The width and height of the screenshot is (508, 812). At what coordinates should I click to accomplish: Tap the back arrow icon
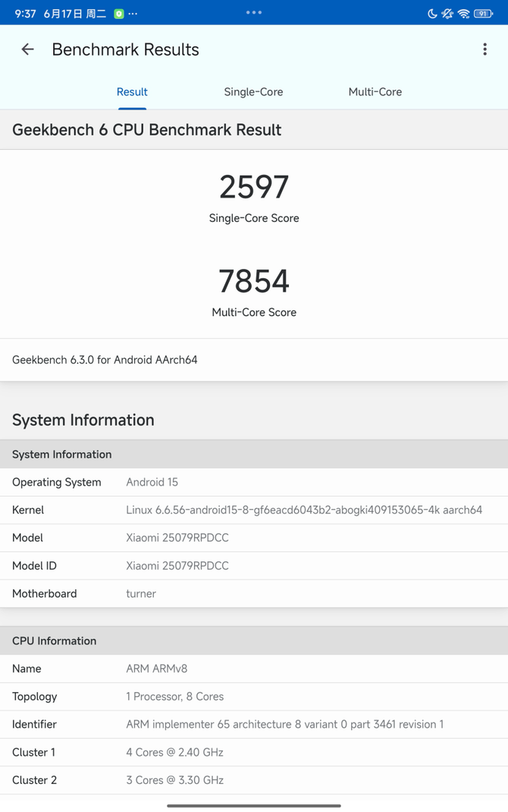click(27, 49)
